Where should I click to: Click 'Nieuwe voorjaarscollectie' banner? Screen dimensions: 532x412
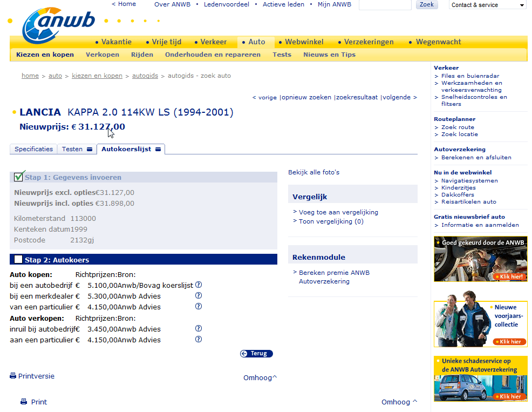pyautogui.click(x=480, y=319)
